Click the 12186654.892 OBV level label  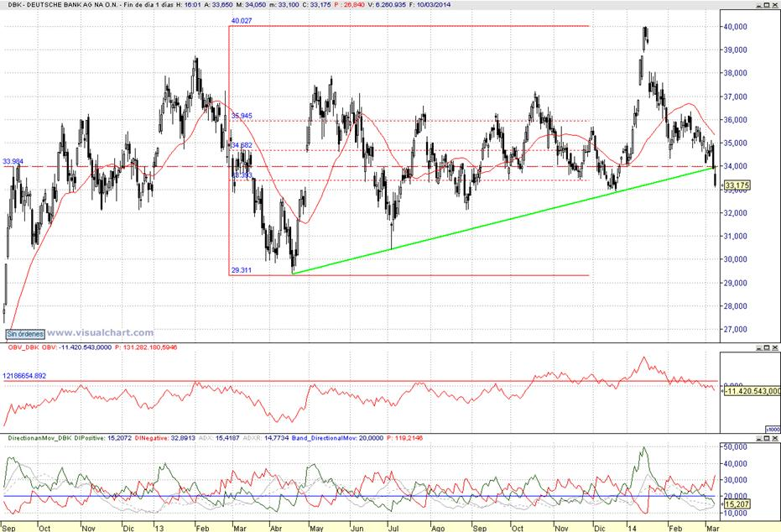click(24, 376)
